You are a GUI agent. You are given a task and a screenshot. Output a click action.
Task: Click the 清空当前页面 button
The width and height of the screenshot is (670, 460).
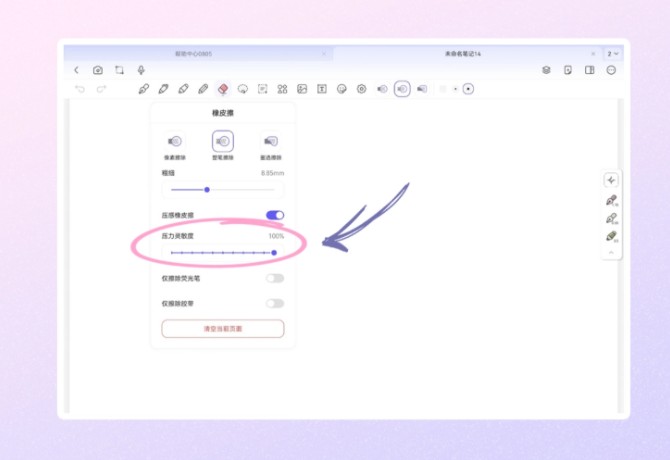pyautogui.click(x=223, y=328)
